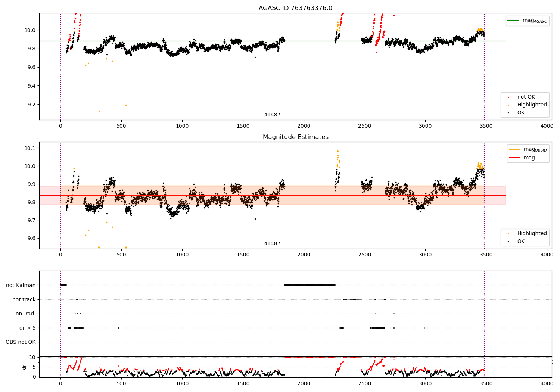Click the AGASC ID 763763376.0 plot title
560x392 pixels.
pos(295,8)
